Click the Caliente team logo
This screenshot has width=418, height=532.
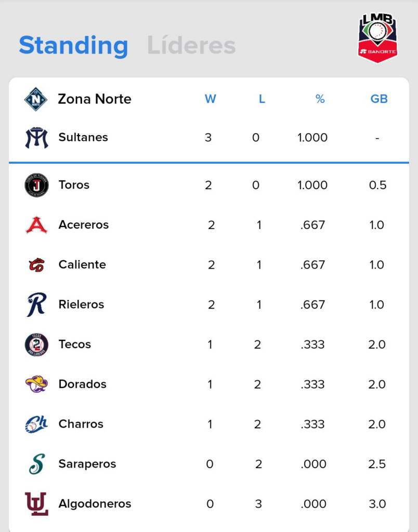36,265
